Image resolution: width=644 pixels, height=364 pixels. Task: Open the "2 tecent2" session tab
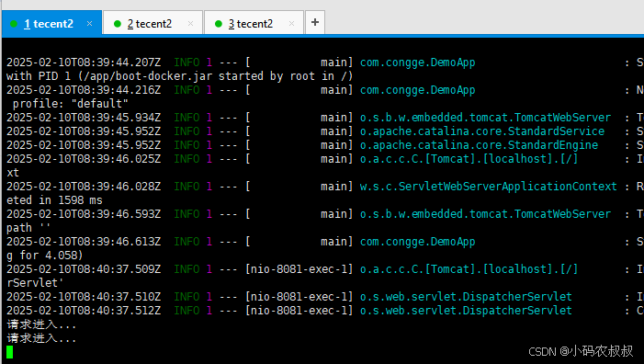[153, 23]
